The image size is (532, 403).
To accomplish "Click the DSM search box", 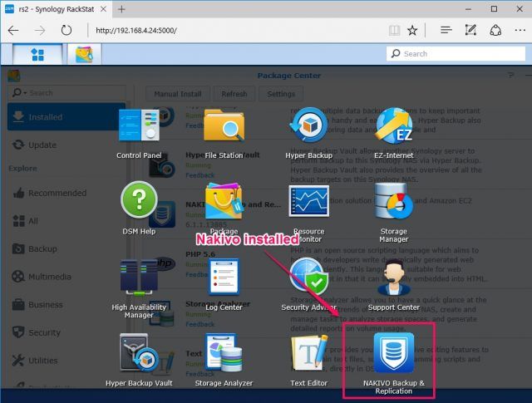I will (x=456, y=54).
